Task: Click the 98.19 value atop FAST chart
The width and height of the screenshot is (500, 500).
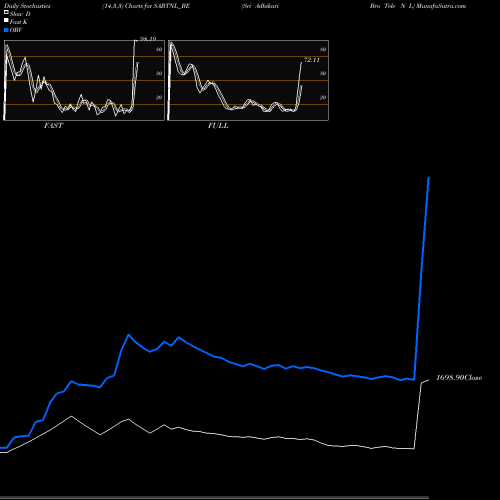Action: pyautogui.click(x=148, y=39)
